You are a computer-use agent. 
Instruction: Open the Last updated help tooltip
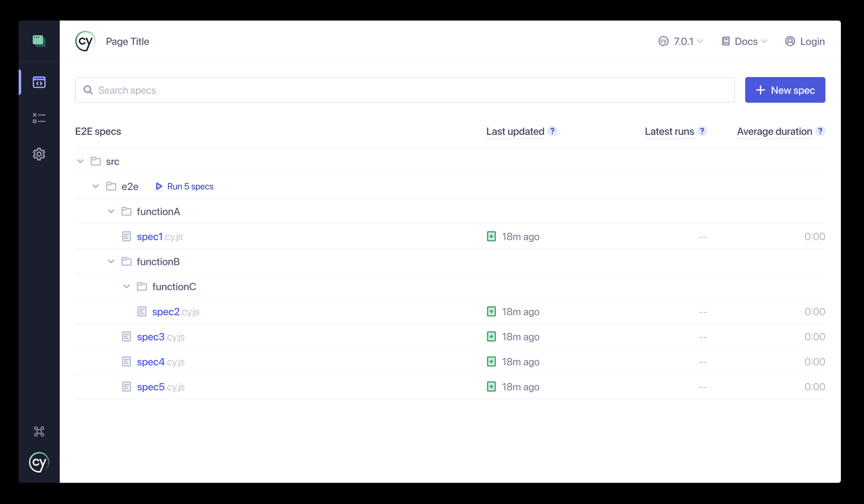pos(552,131)
